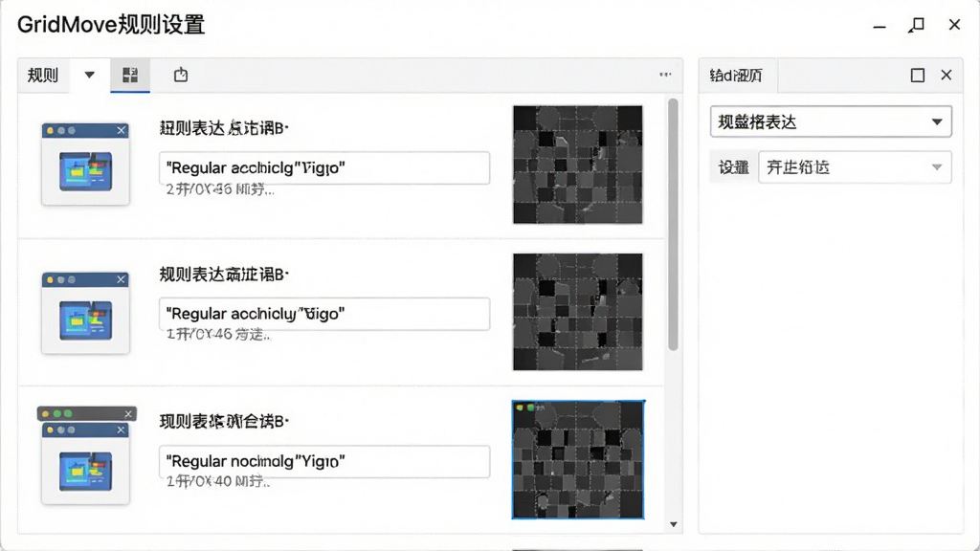980x551 pixels.
Task: Select the second rule's grid thumbnail
Action: [577, 312]
